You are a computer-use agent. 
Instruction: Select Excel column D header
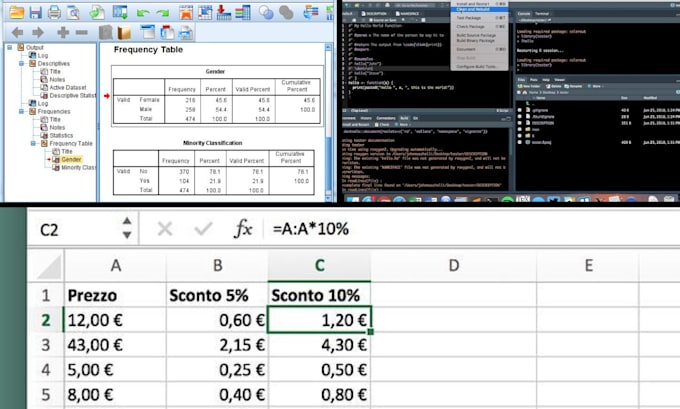tap(454, 265)
